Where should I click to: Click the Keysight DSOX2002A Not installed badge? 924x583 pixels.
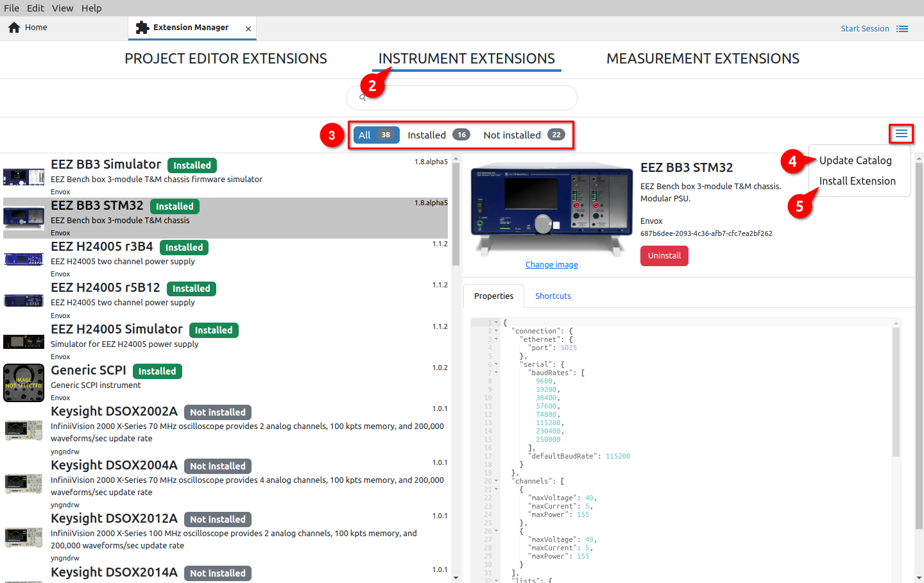point(218,412)
